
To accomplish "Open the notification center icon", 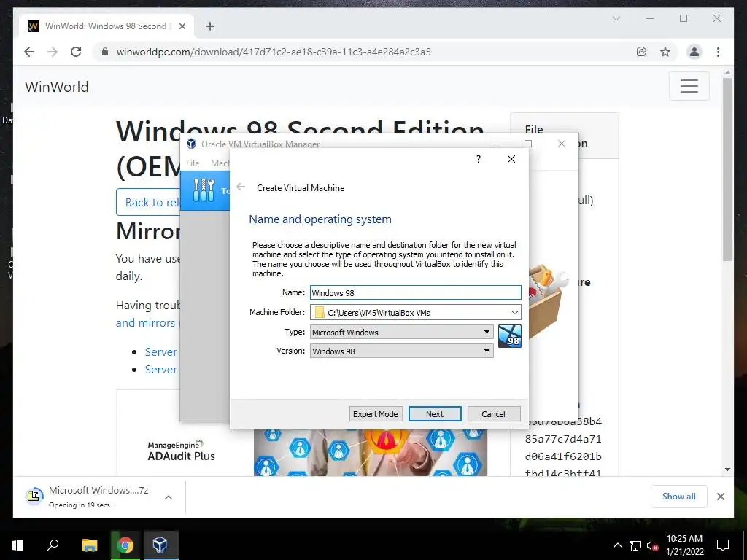I will pos(723,545).
